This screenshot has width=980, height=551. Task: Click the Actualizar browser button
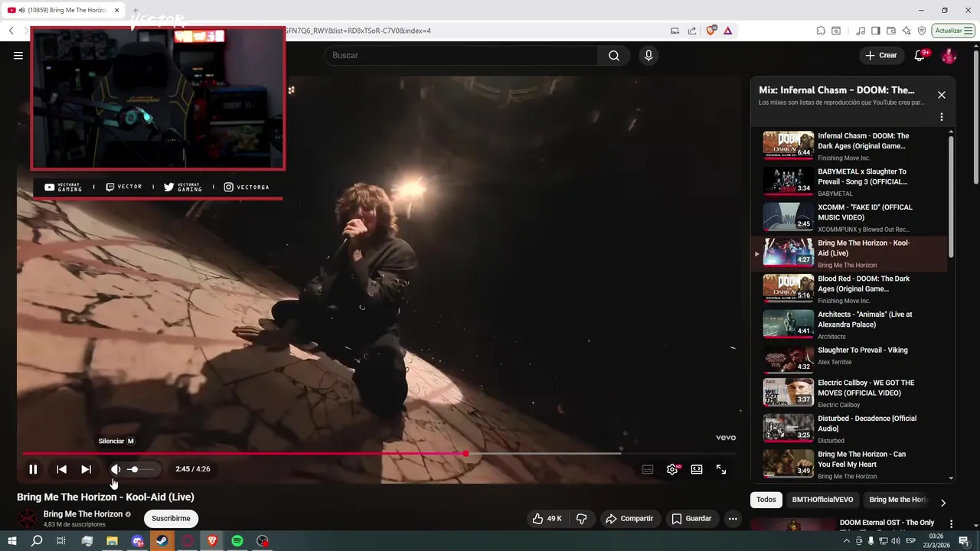click(953, 31)
